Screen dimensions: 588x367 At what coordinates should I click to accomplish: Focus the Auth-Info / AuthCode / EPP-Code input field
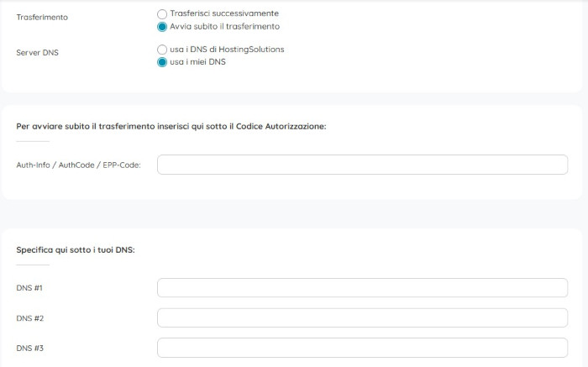coord(362,165)
